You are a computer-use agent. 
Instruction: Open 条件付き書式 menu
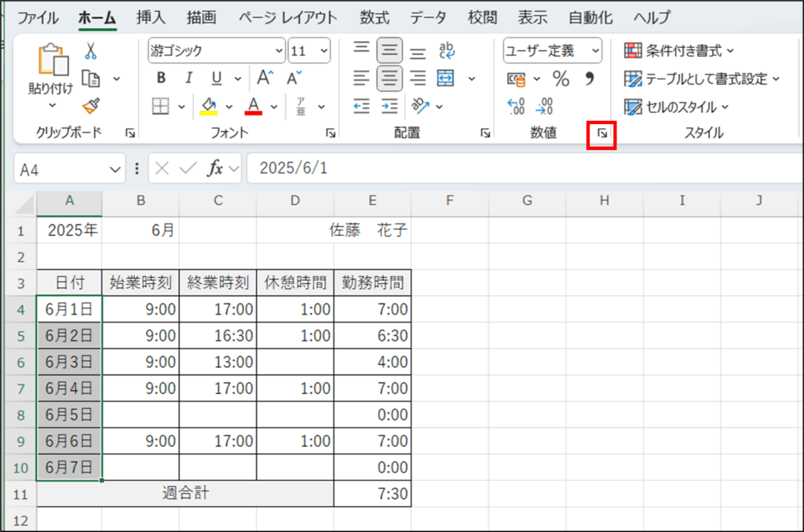(679, 51)
